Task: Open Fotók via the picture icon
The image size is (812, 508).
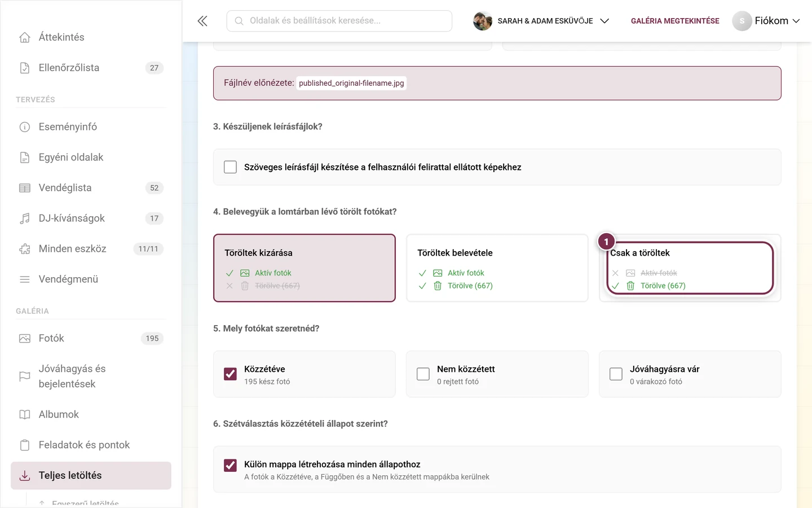Action: pos(25,339)
